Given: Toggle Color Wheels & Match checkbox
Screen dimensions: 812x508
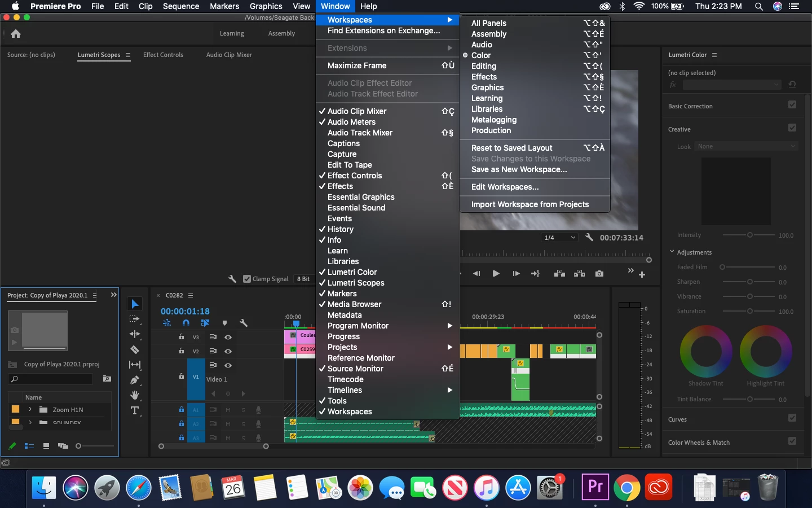Looking at the screenshot, I should [x=792, y=441].
